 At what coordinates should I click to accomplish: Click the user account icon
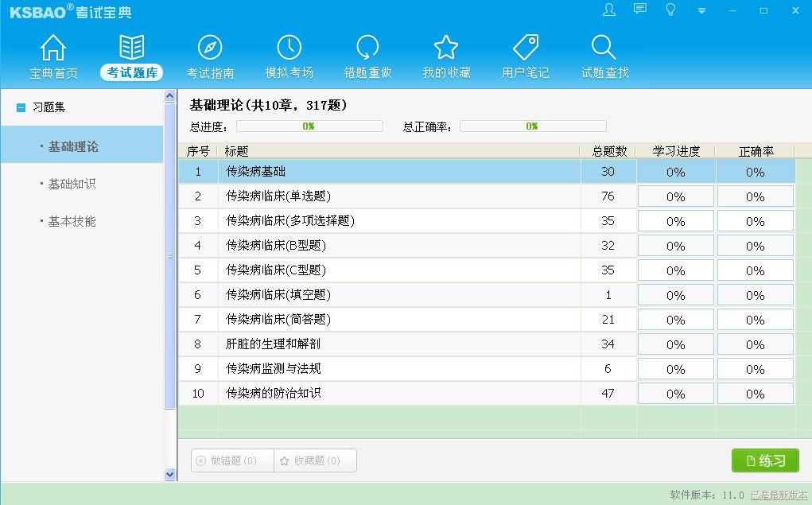609,10
